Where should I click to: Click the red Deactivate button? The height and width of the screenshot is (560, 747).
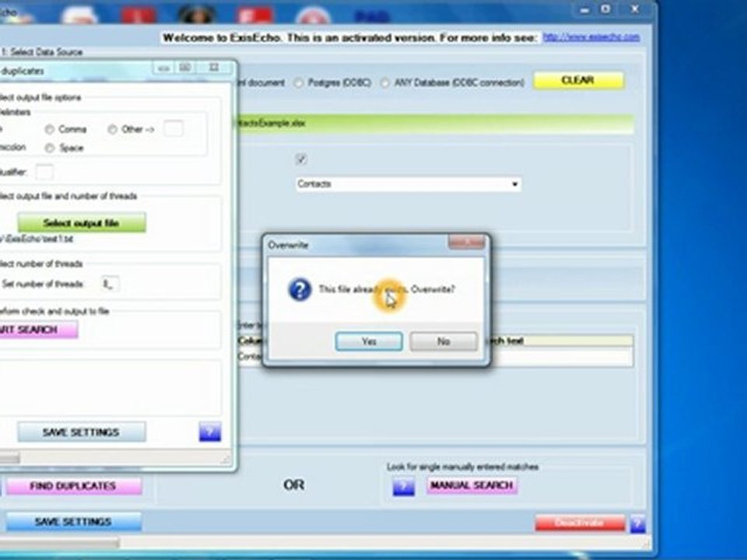(580, 523)
